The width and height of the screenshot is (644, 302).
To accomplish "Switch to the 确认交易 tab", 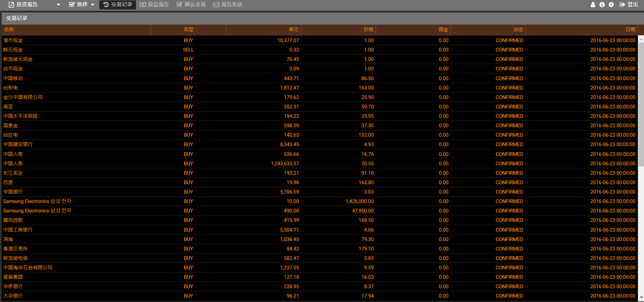I will pos(191,5).
